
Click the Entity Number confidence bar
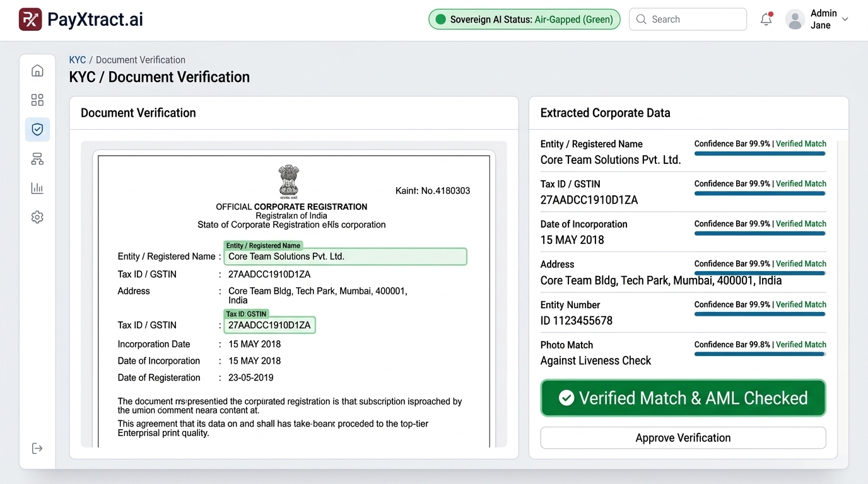tap(760, 314)
